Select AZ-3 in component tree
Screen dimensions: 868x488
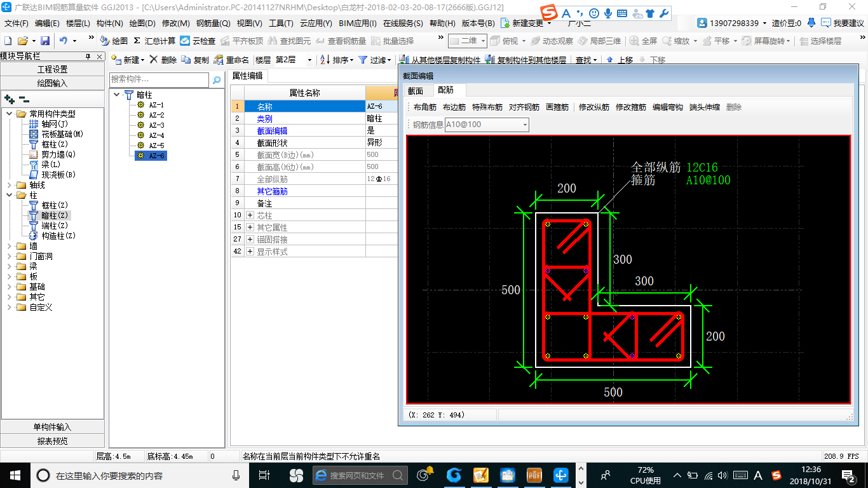pos(156,125)
